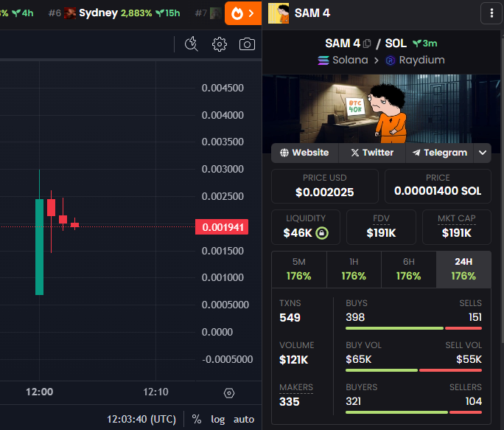Viewport: 504px width, 430px height.
Task: Toggle percent scale on chart
Action: click(197, 419)
